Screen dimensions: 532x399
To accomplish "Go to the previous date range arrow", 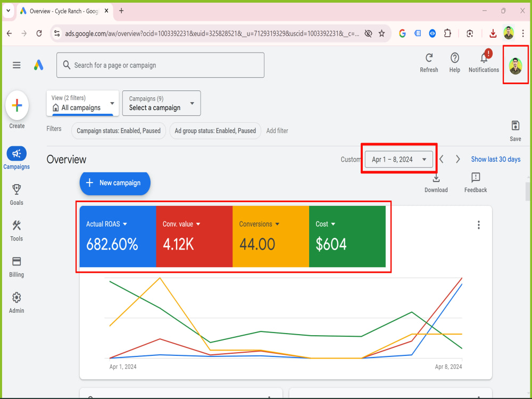I will (x=442, y=159).
